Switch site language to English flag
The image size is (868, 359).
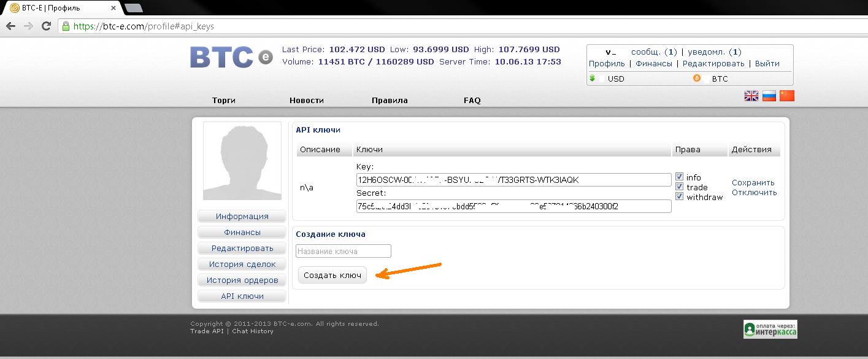[x=751, y=96]
